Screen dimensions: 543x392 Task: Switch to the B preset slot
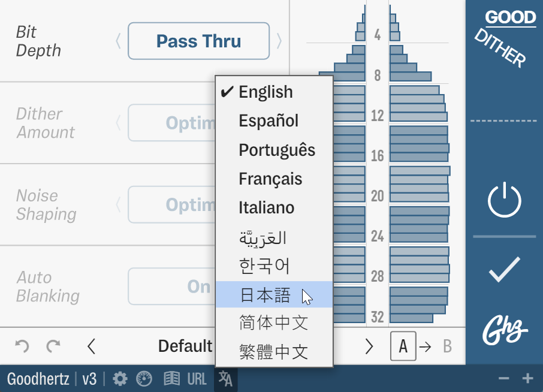(x=447, y=346)
